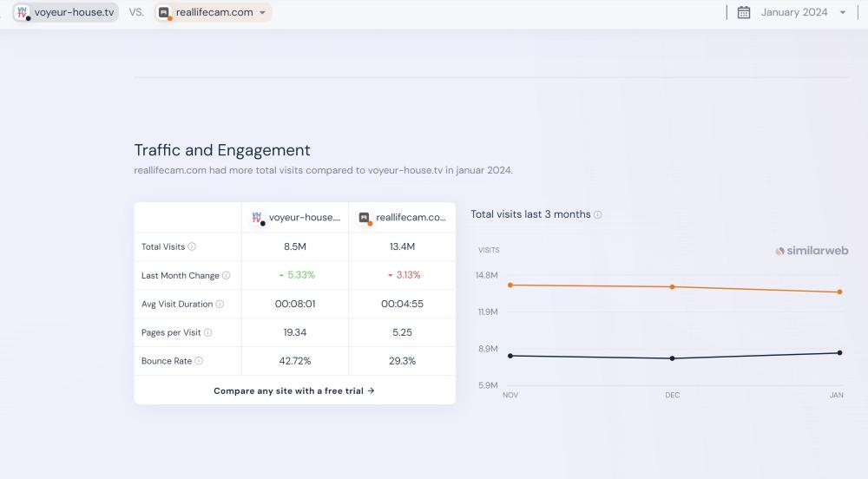
Task: Click the calendar icon in top bar
Action: tap(744, 12)
